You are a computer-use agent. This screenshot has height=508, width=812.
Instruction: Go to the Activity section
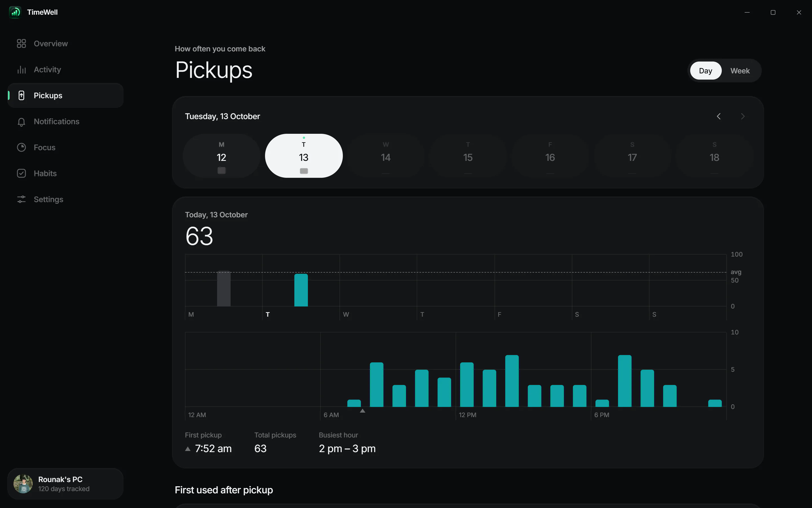click(x=65, y=69)
